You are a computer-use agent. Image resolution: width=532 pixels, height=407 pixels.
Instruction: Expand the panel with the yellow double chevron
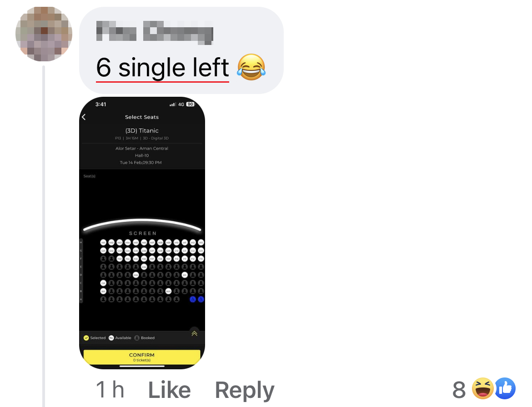[x=195, y=333]
